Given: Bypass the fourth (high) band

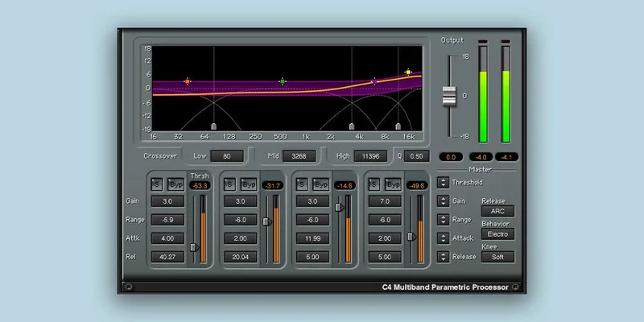Looking at the screenshot, I should (393, 184).
